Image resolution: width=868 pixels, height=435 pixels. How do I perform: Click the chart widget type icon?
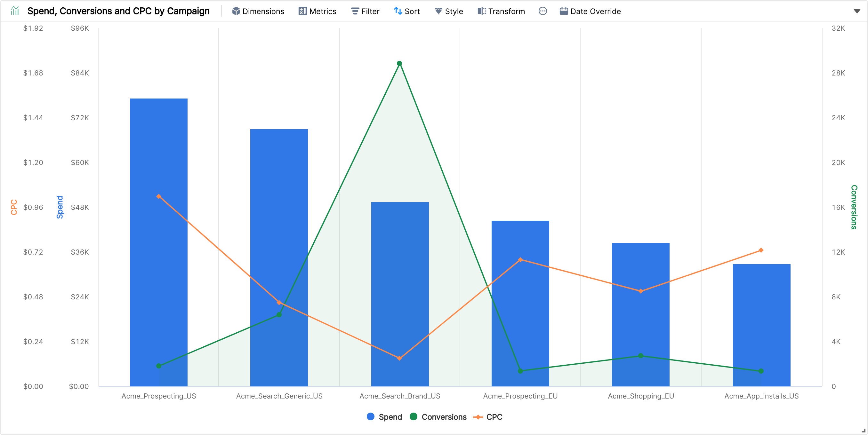click(x=14, y=11)
